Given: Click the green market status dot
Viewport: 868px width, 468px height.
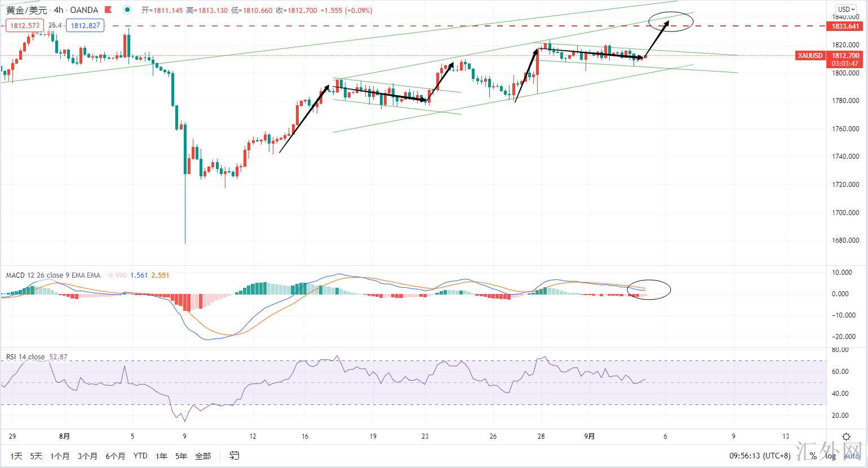Looking at the screenshot, I should [x=128, y=10].
